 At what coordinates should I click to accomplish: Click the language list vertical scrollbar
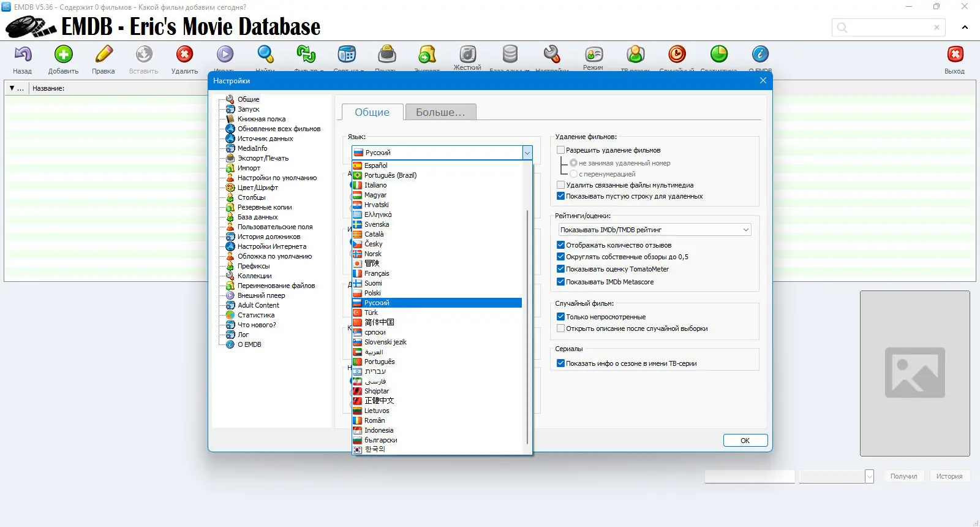527,327
